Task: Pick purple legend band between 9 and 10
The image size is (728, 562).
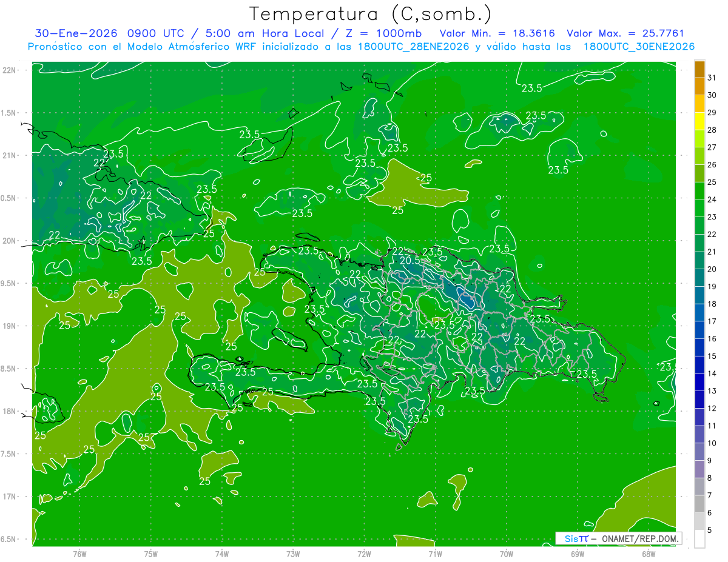Action: click(699, 452)
